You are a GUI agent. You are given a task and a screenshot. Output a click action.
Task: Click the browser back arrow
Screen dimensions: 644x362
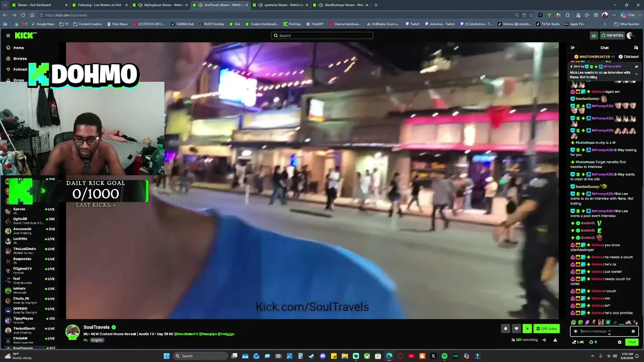pos(6,15)
